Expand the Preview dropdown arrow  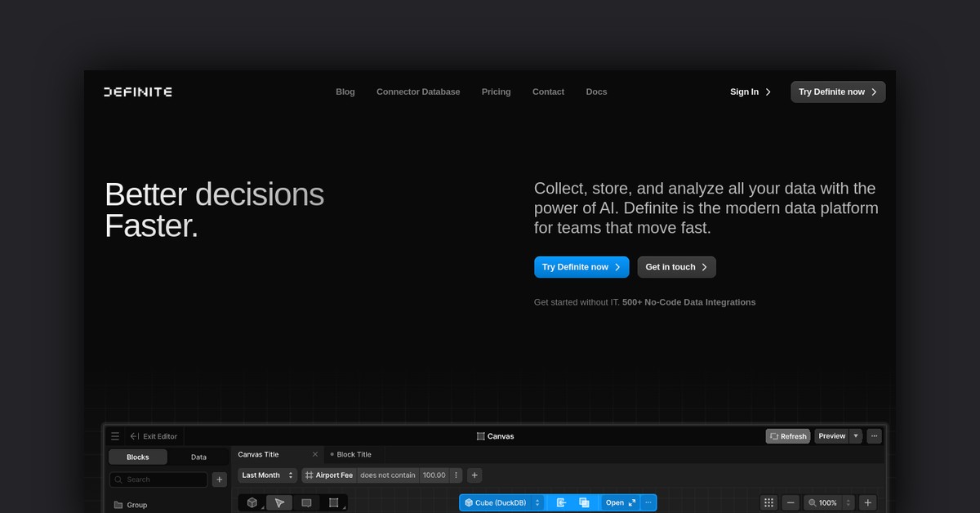point(856,436)
